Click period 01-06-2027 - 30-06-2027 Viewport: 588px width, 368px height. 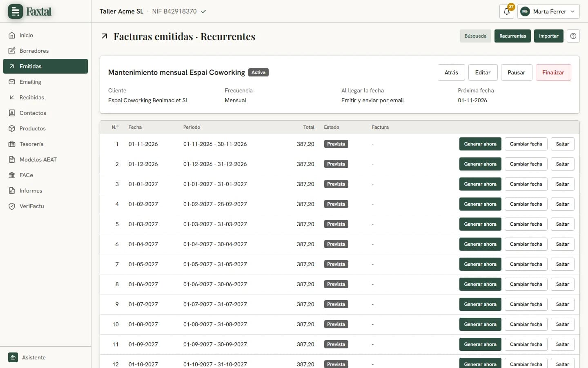pos(215,284)
